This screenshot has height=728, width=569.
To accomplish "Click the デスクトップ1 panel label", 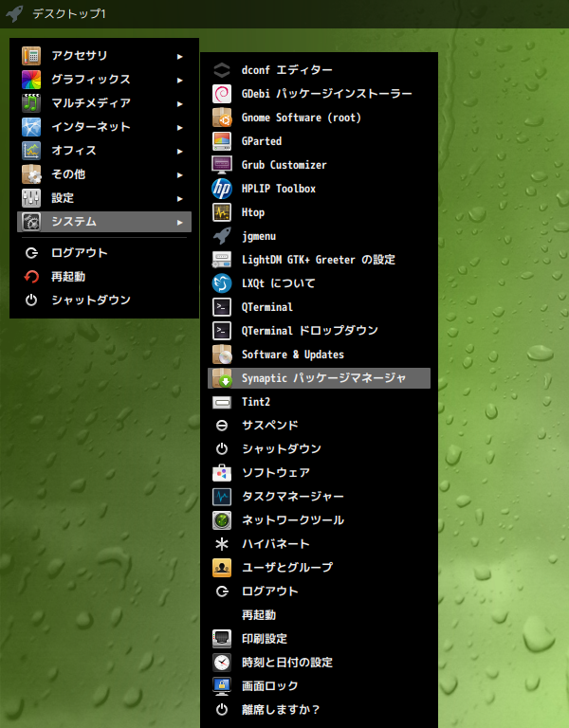I will click(x=68, y=14).
